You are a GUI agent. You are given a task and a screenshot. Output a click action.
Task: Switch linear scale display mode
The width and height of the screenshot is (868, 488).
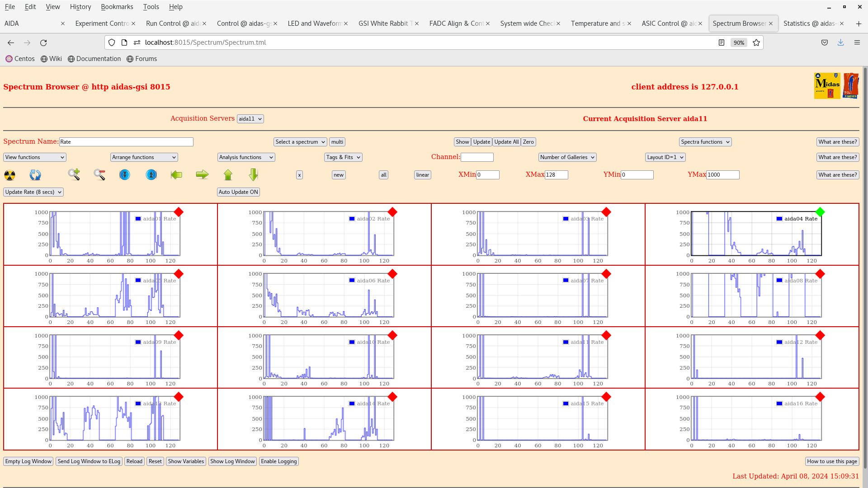(x=423, y=174)
